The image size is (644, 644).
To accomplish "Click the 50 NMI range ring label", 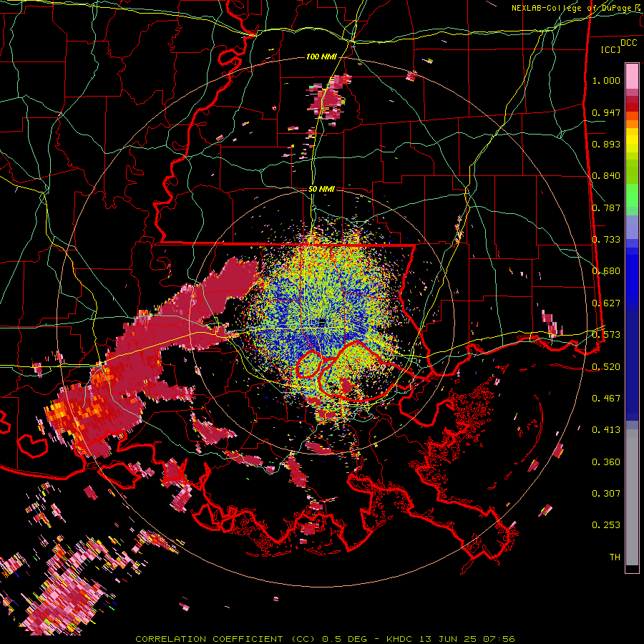I will coord(321,189).
